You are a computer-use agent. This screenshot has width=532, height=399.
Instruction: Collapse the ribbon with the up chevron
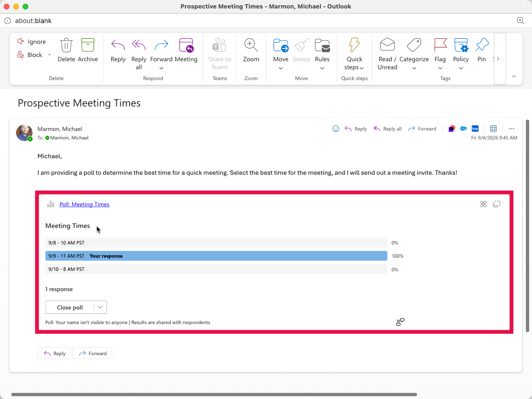tap(514, 76)
